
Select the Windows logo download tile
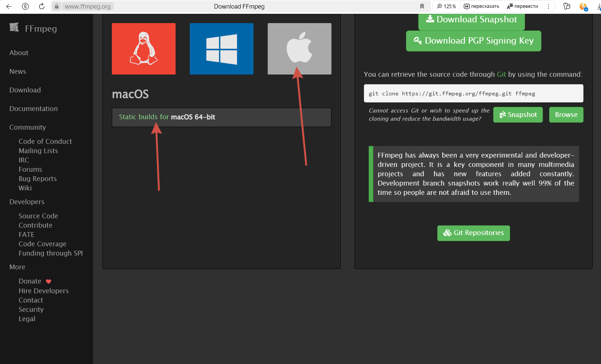(221, 49)
